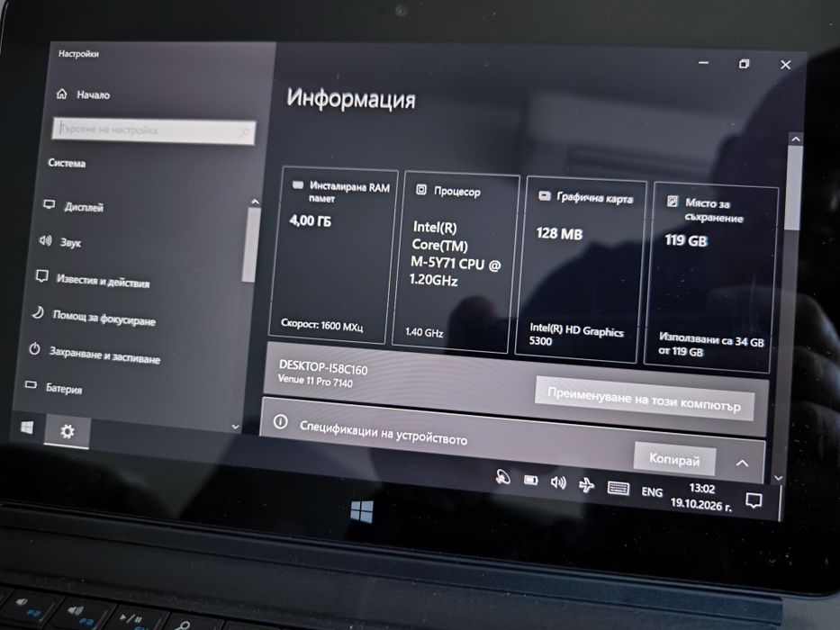The image size is (840, 630).
Task: Click the power icon beside Захранване
Action: 34,349
